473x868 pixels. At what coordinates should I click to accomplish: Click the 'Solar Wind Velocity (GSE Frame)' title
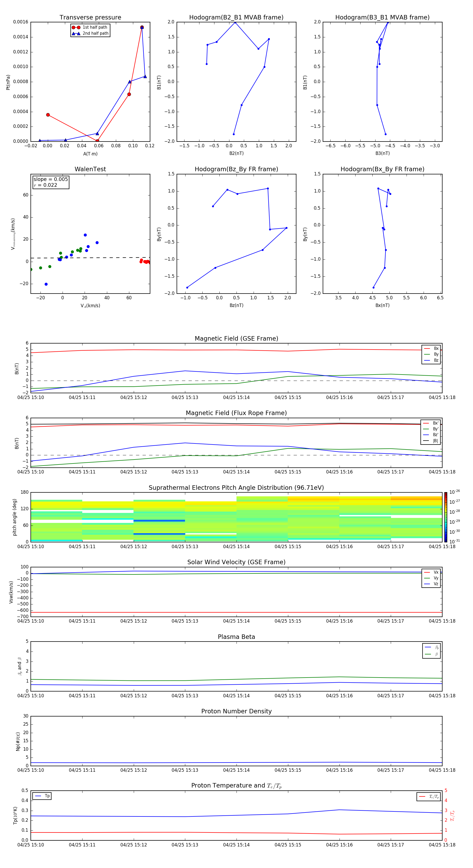point(236,562)
